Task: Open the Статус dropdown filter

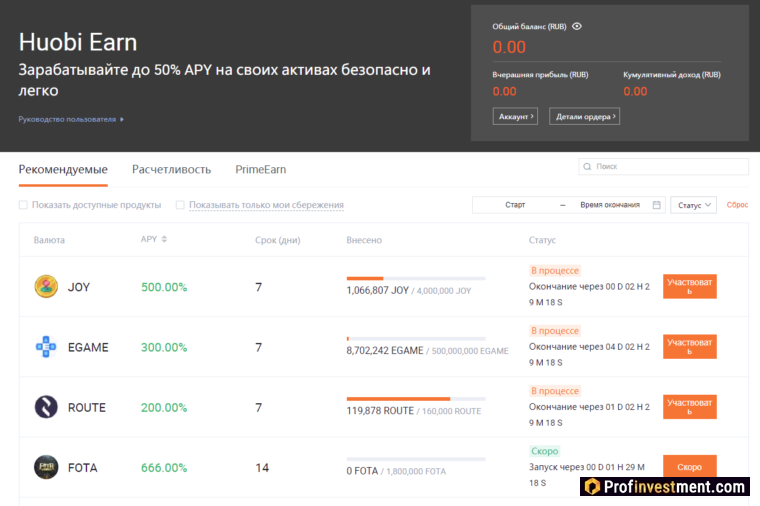Action: click(694, 205)
